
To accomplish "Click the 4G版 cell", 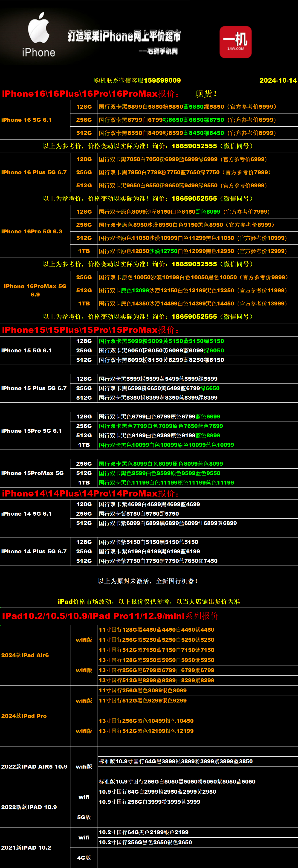I will tap(84, 858).
